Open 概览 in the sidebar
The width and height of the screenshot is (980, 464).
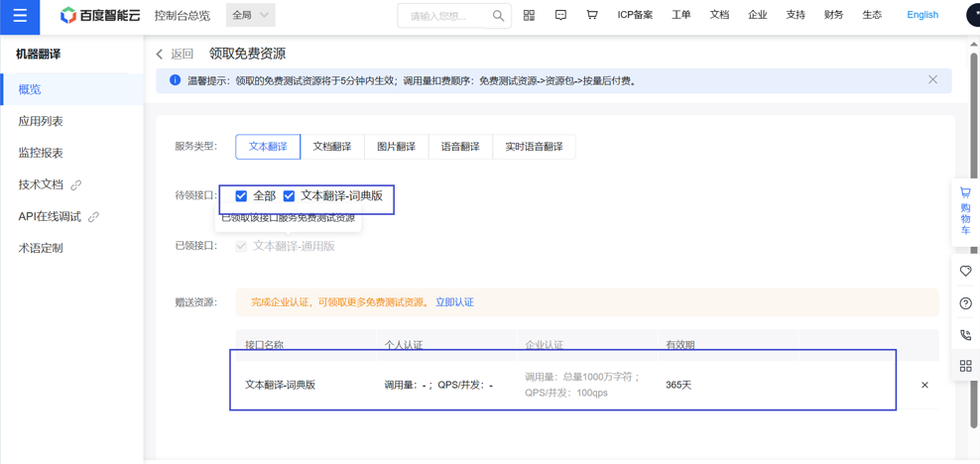[71, 89]
